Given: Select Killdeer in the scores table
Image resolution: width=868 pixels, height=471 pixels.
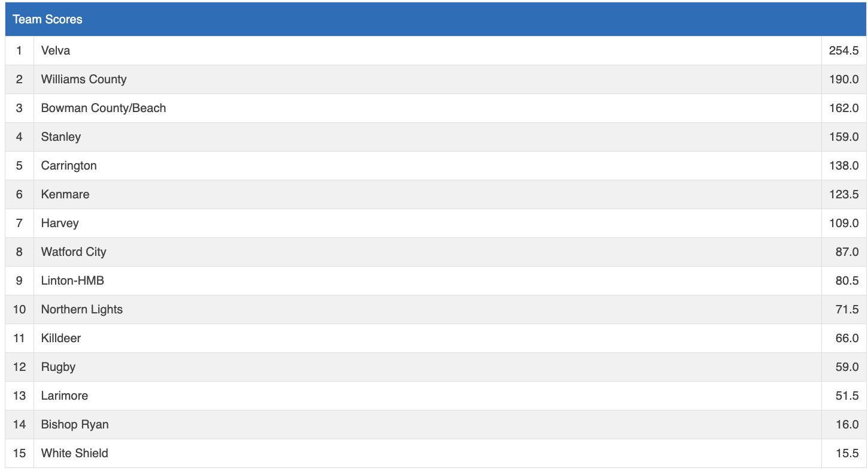Looking at the screenshot, I should click(61, 338).
